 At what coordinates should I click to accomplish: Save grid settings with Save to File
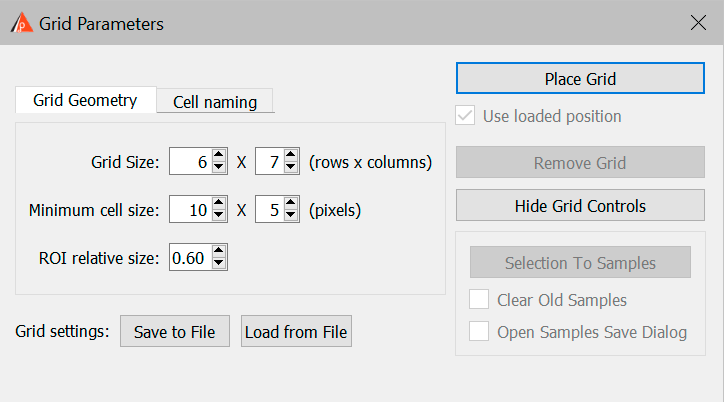pos(175,331)
